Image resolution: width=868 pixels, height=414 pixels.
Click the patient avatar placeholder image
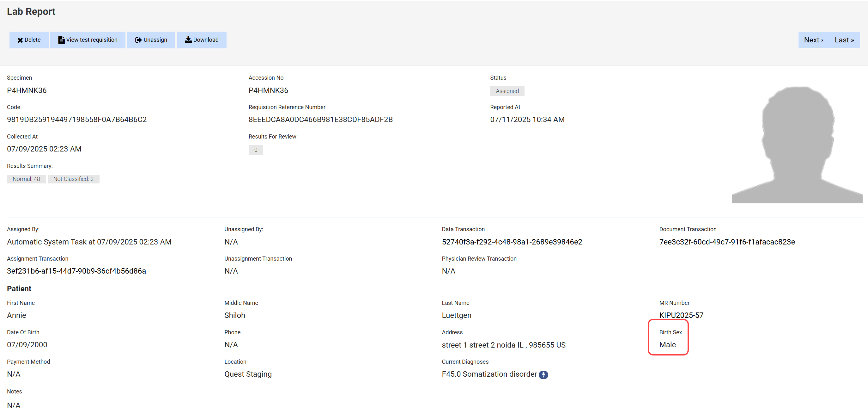click(x=797, y=145)
